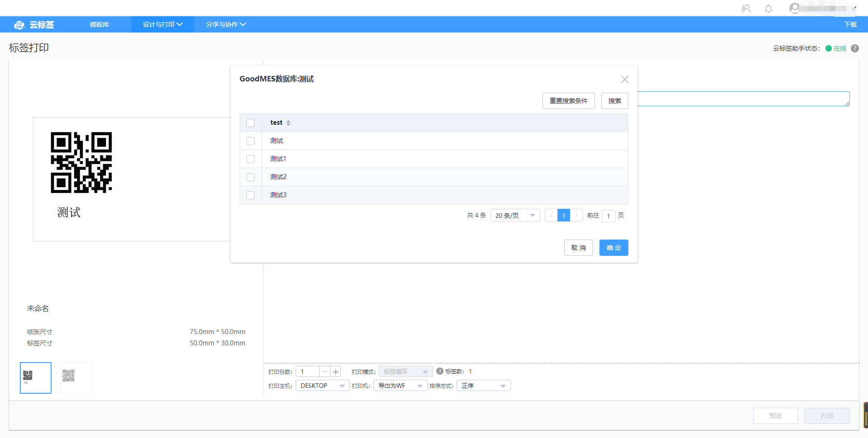
Task: Decrease print copies with minus button
Action: click(x=325, y=372)
